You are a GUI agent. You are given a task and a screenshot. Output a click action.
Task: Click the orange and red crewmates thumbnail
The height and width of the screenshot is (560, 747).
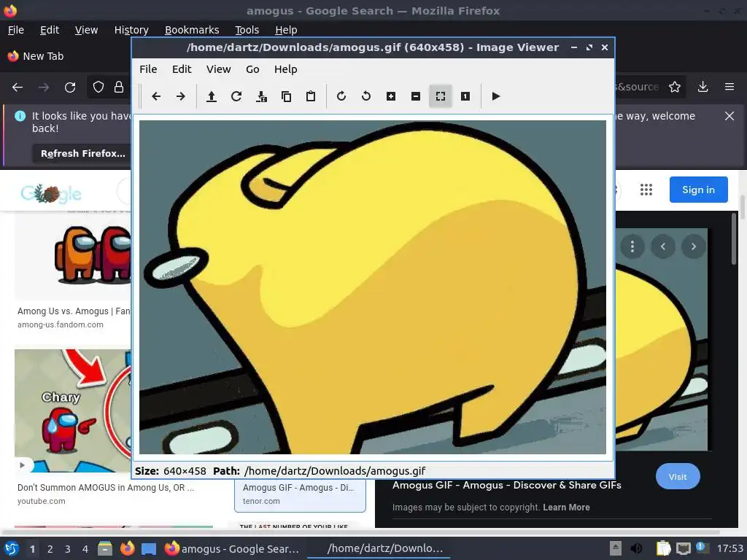(x=73, y=257)
